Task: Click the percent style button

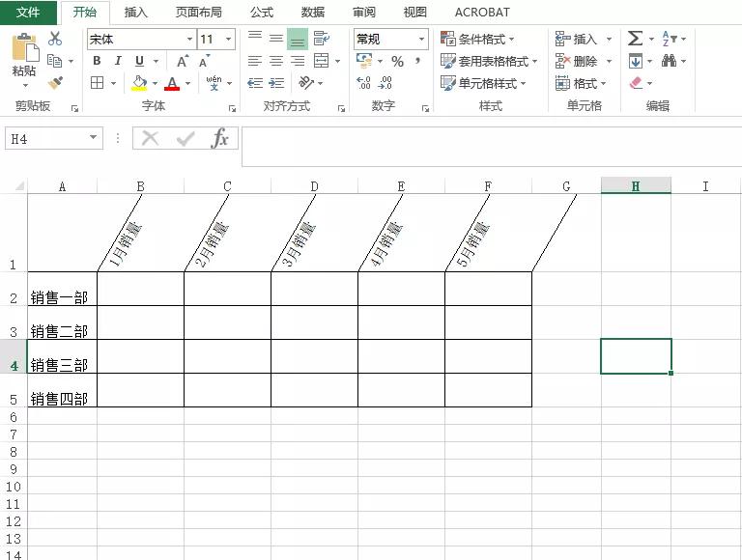Action: point(397,61)
